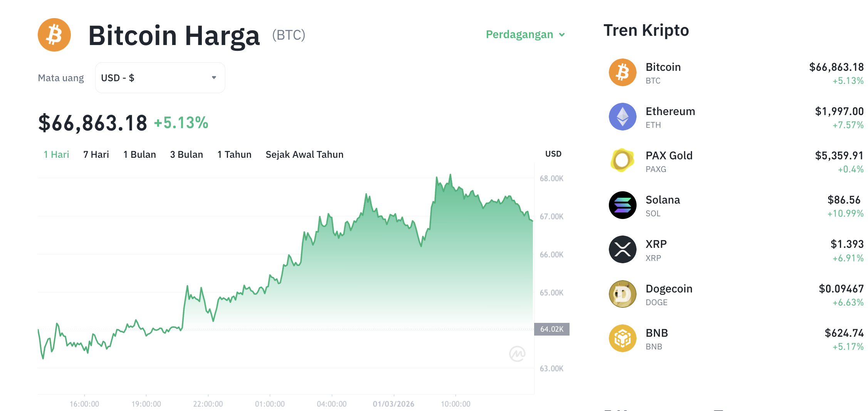Select Sejak Awal Tahun view

pos(304,154)
